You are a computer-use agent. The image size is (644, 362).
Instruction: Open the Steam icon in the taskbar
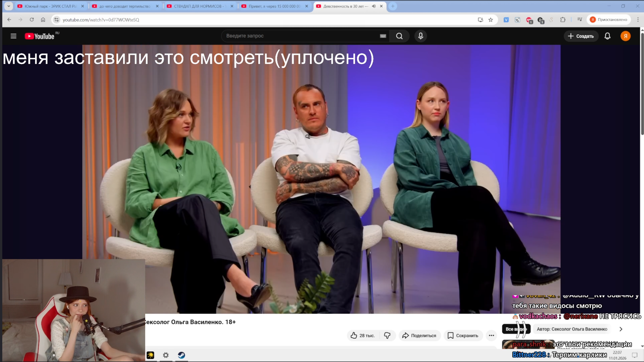tap(181, 355)
